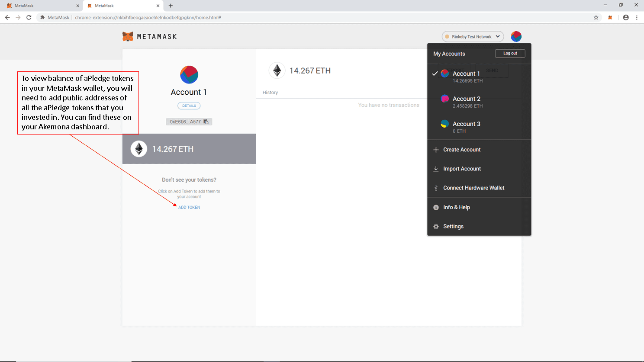Image resolution: width=644 pixels, height=362 pixels.
Task: Click the Account 1 avatar in My Accounts list
Action: tap(444, 74)
